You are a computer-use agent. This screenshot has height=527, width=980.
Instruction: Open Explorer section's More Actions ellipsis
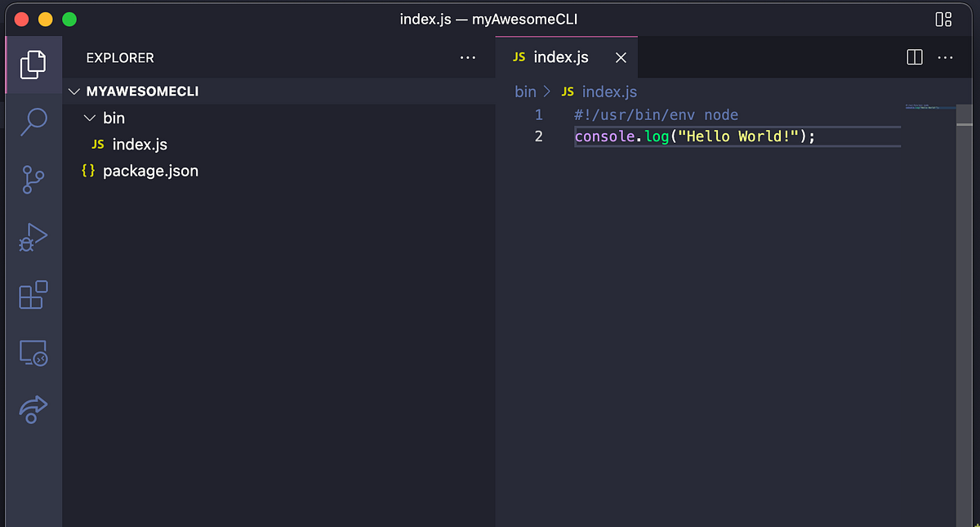467,57
